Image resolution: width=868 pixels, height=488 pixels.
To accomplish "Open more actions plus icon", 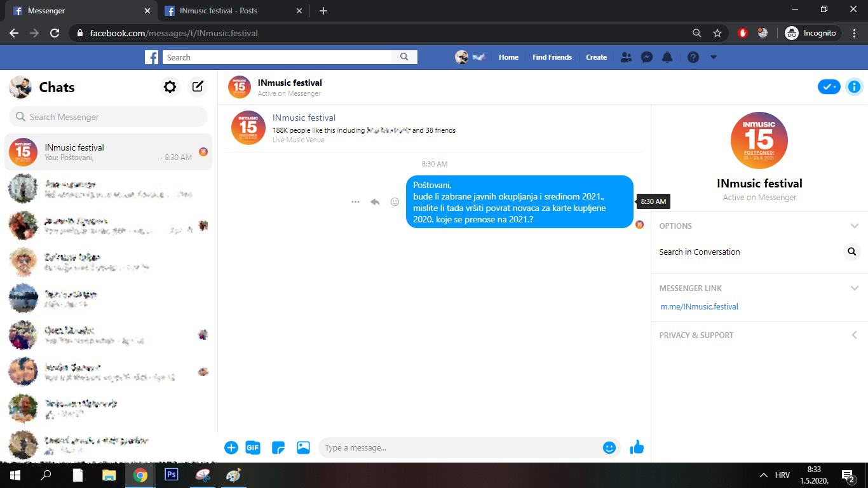I will pos(231,448).
